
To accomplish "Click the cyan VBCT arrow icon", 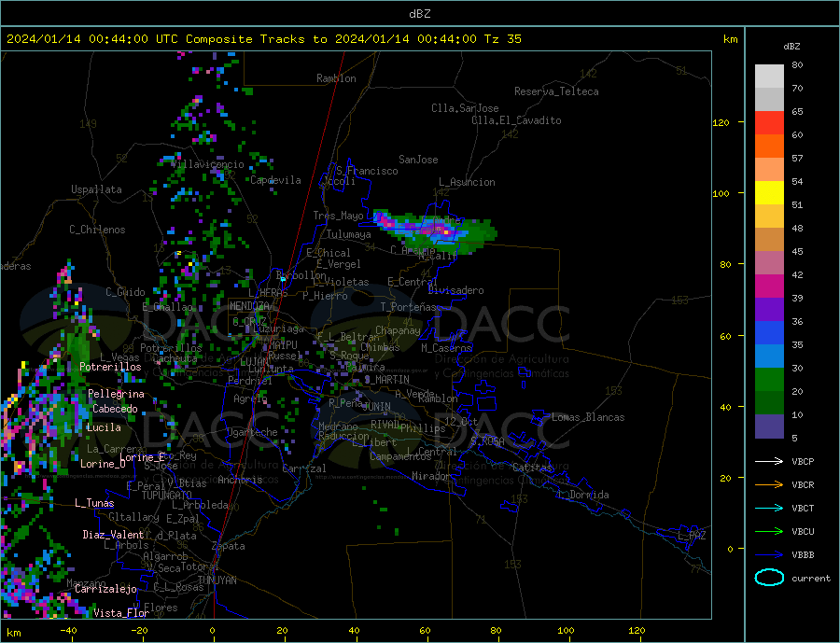I will click(769, 508).
